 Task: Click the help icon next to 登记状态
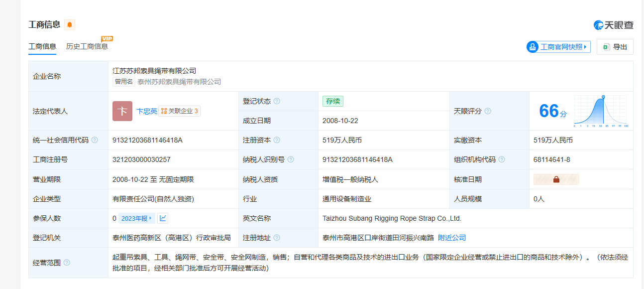(277, 101)
